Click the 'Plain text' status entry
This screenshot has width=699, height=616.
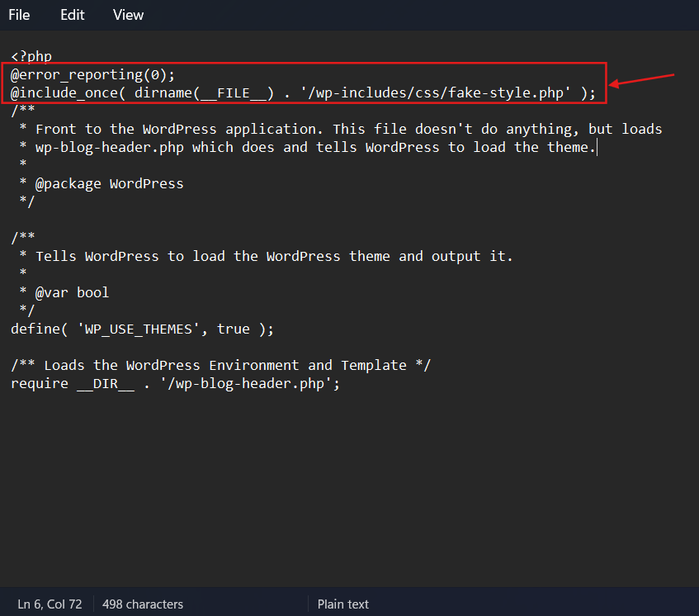(x=342, y=604)
